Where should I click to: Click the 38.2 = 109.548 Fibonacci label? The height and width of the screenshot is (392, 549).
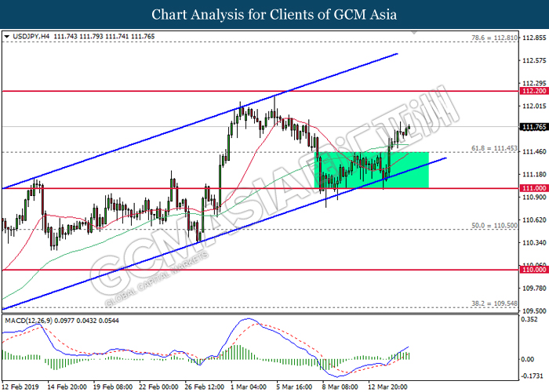494,303
